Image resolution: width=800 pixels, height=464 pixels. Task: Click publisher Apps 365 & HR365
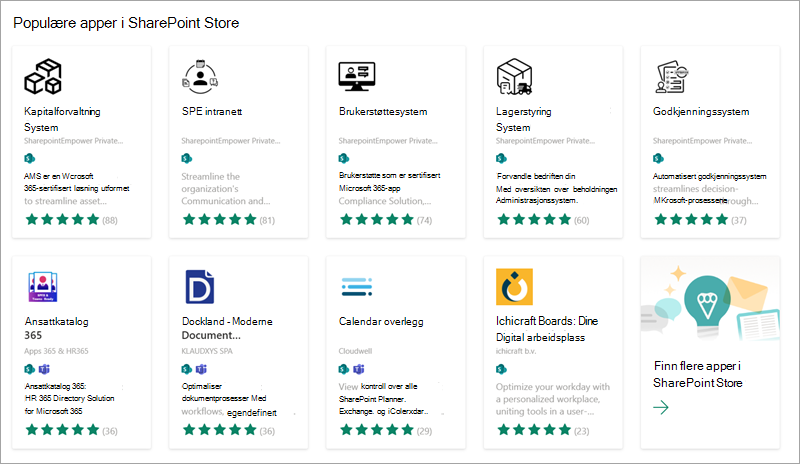[x=56, y=351]
